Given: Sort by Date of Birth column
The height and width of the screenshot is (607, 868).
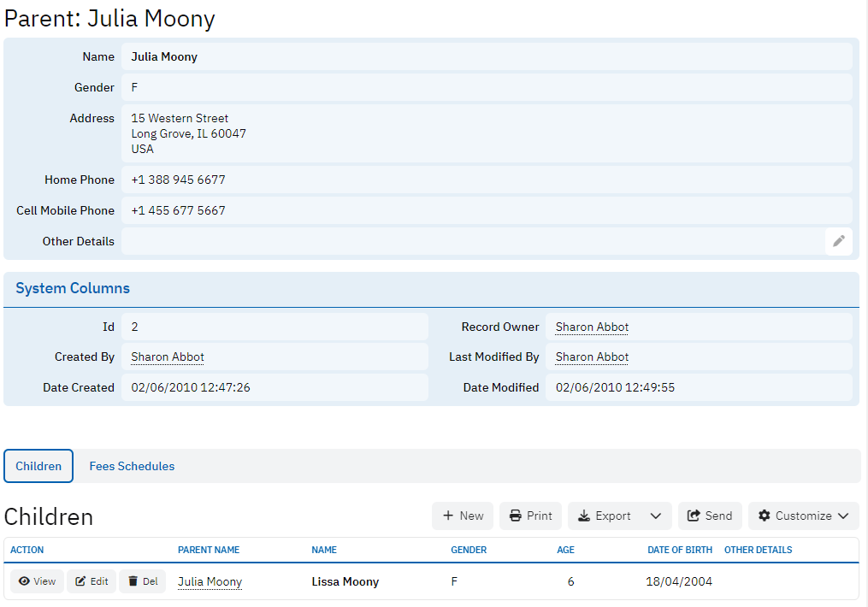Looking at the screenshot, I should click(x=679, y=550).
